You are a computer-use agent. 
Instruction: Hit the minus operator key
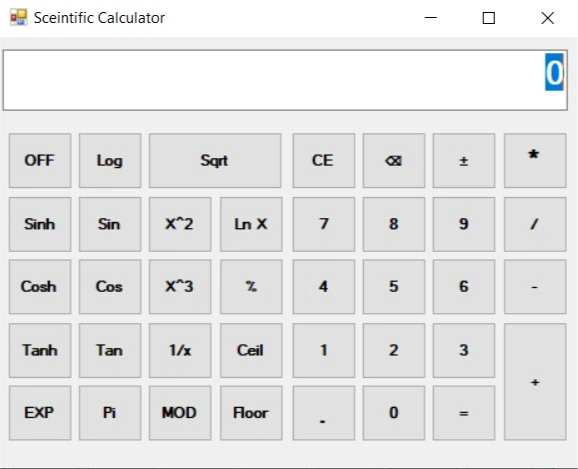(535, 287)
